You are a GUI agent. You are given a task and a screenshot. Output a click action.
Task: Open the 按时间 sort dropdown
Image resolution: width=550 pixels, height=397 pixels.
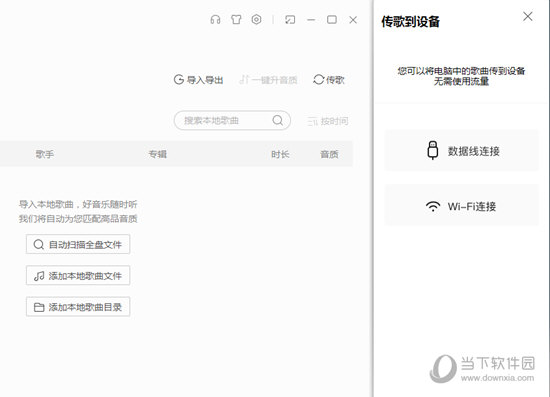coord(328,121)
